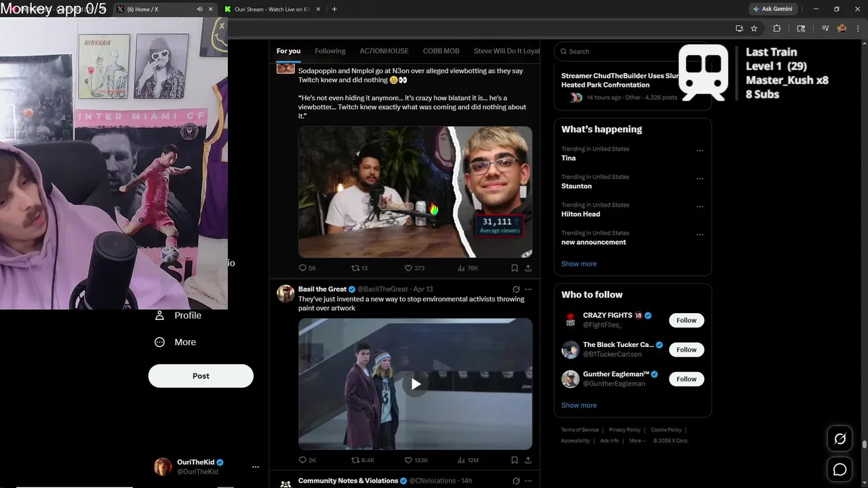Viewport: 868px width, 488px height.
Task: Open more options for Tina trend
Action: (700, 151)
